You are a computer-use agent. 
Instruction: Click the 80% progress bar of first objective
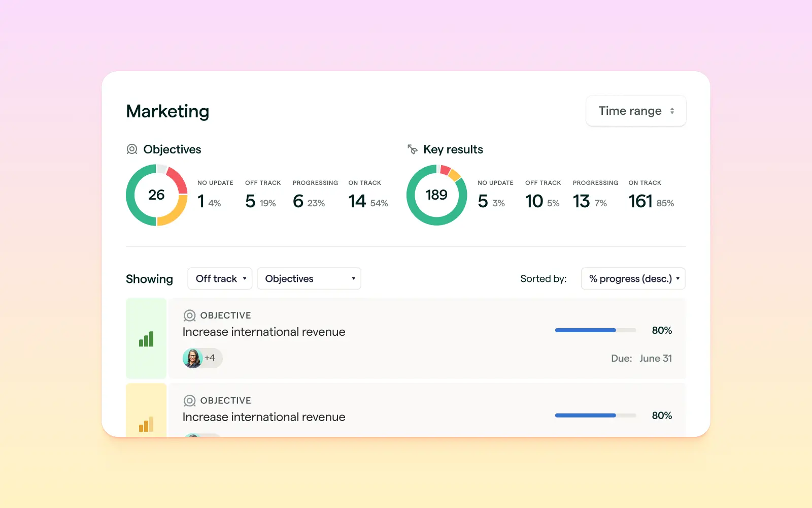coord(595,330)
